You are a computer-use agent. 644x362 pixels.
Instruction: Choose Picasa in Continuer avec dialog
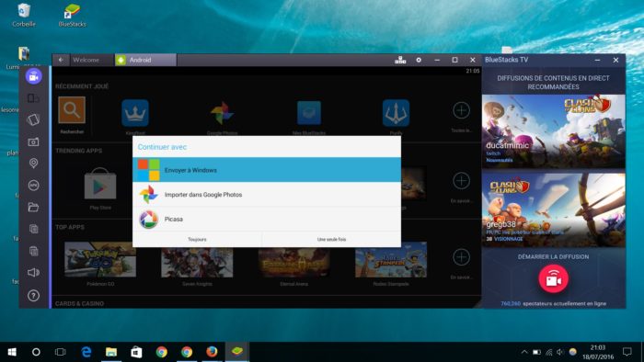[267, 219]
